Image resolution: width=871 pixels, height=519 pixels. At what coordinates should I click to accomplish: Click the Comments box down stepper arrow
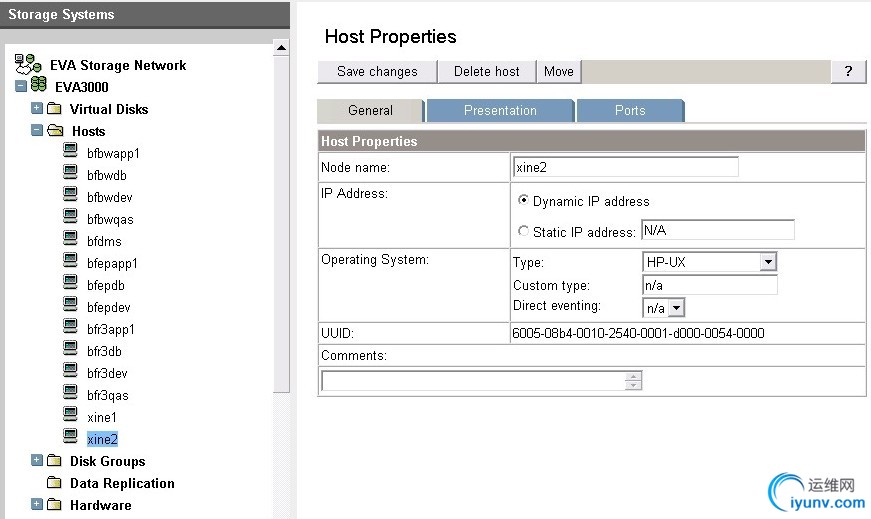click(633, 385)
